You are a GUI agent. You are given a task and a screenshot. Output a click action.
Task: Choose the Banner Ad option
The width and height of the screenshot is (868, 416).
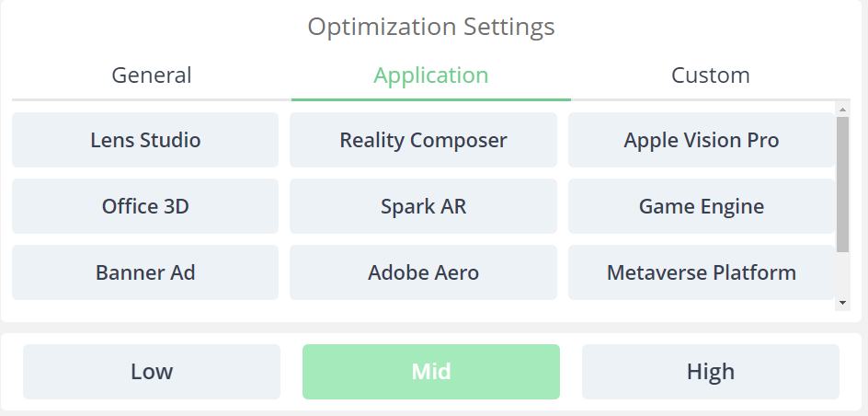click(145, 272)
